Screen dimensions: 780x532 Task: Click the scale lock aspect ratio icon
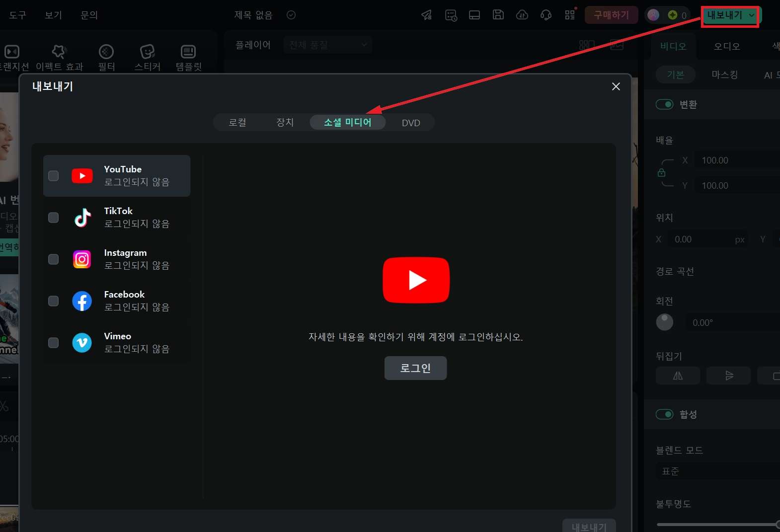(661, 172)
